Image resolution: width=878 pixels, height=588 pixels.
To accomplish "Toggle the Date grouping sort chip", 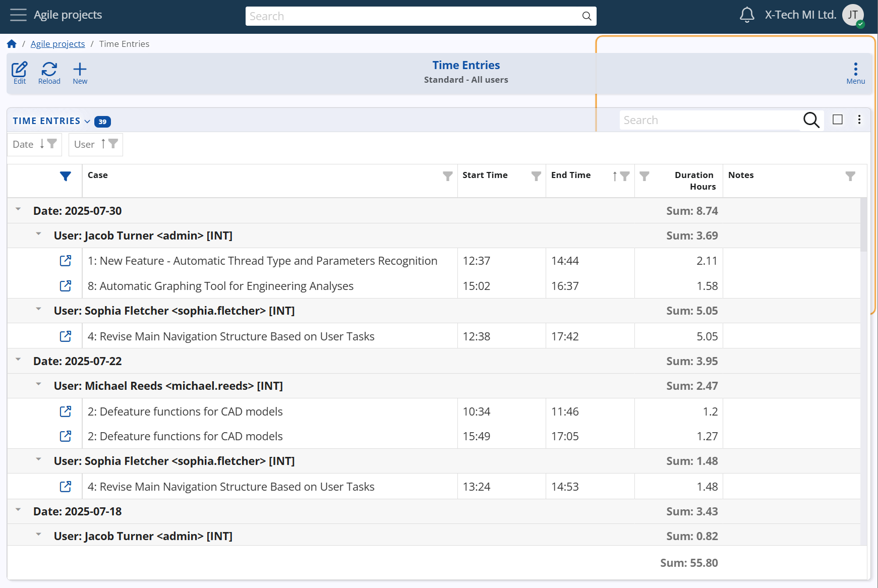I will 34,144.
